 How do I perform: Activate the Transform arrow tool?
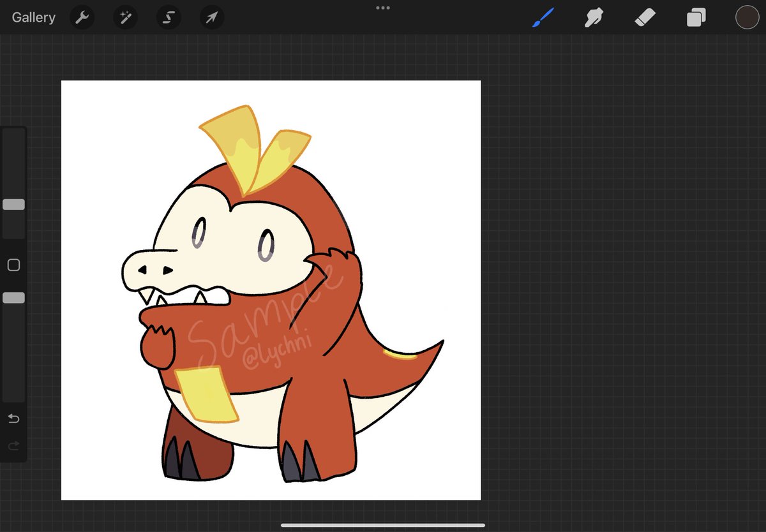click(x=212, y=18)
